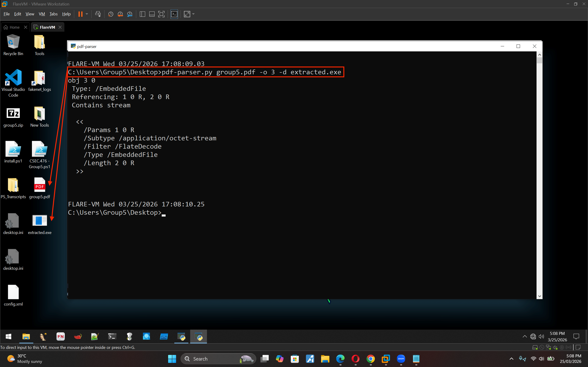The width and height of the screenshot is (588, 367).
Task: Expand the stretch guest dropdown arrow
Action: coord(193,14)
